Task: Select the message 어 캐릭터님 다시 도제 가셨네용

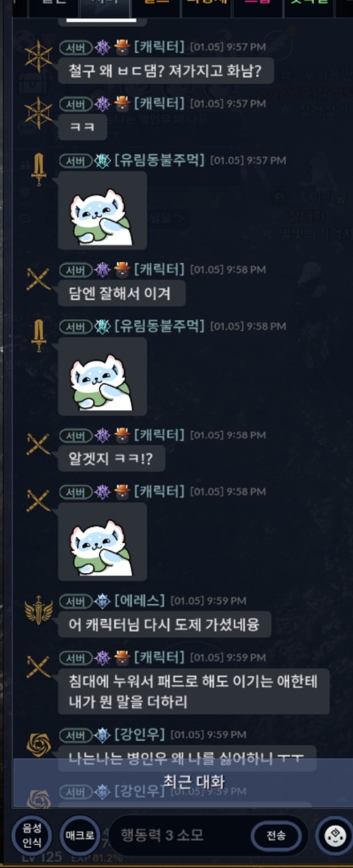Action: (x=165, y=625)
